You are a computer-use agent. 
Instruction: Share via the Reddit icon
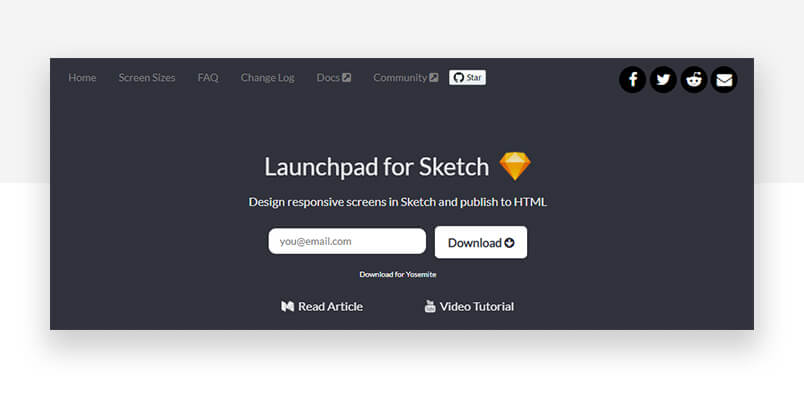(694, 79)
